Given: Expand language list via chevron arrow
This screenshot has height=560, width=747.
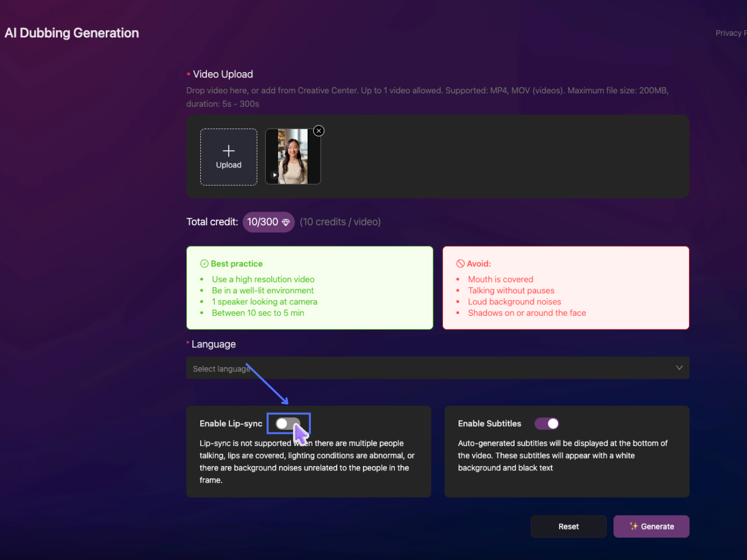Looking at the screenshot, I should click(679, 368).
